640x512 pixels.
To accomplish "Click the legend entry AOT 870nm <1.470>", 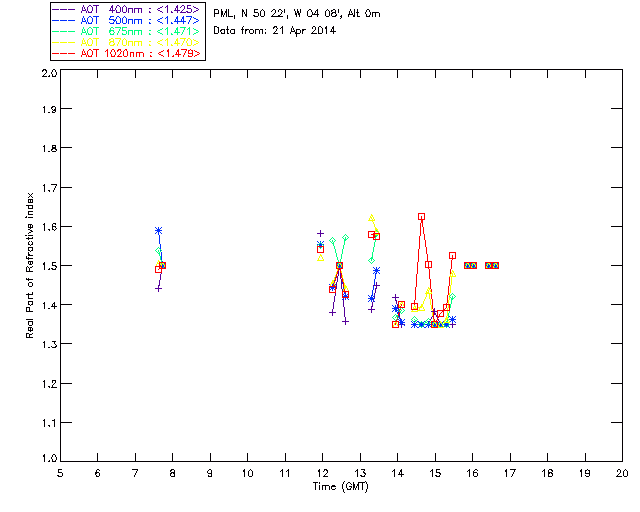I will pos(126,42).
